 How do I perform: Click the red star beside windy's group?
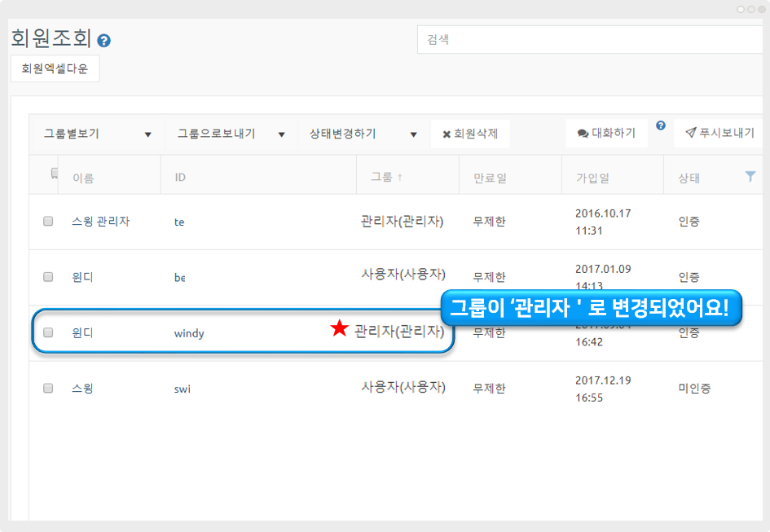339,328
